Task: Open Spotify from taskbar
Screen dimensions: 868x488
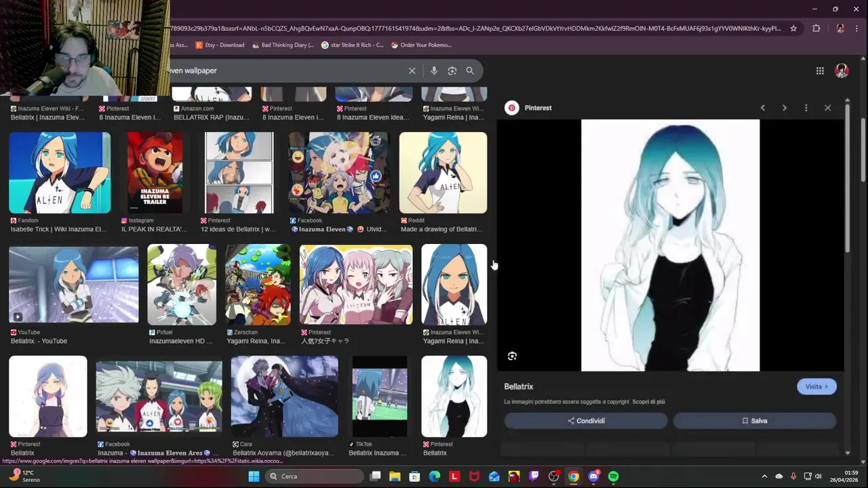Action: (613, 476)
